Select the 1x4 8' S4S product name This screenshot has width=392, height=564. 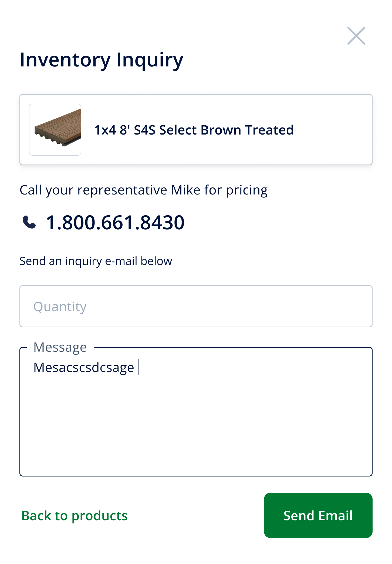(194, 130)
